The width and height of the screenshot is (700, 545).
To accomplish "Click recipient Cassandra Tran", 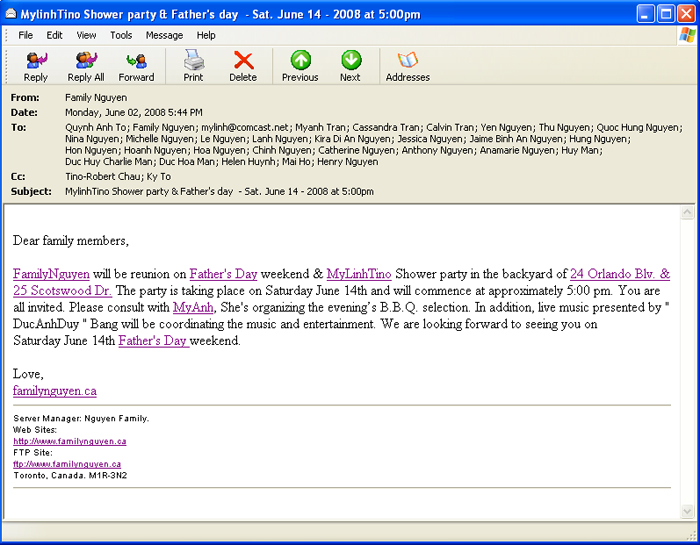I will pyautogui.click(x=386, y=128).
